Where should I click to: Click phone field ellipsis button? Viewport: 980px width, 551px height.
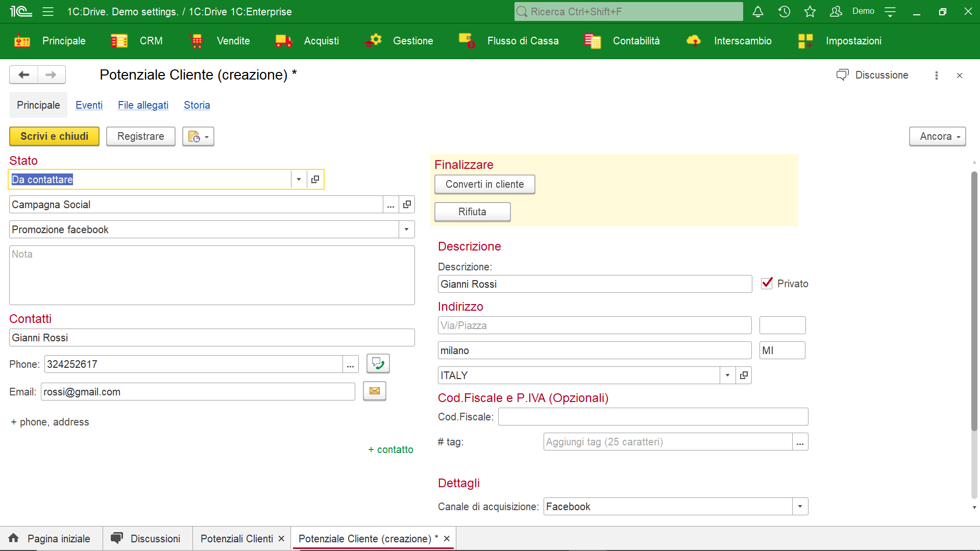tap(351, 364)
